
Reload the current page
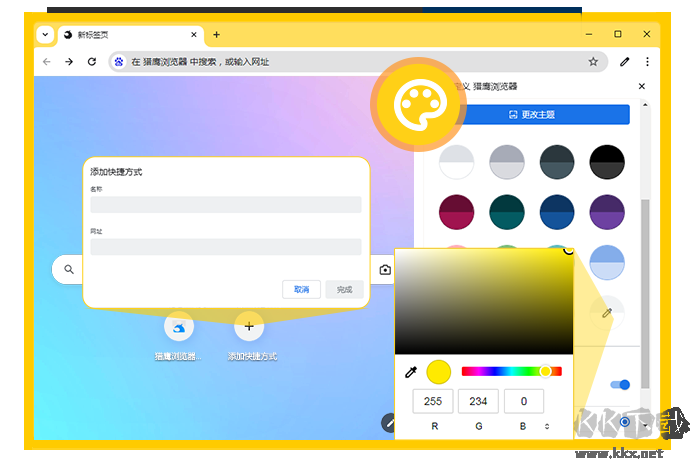pyautogui.click(x=92, y=62)
